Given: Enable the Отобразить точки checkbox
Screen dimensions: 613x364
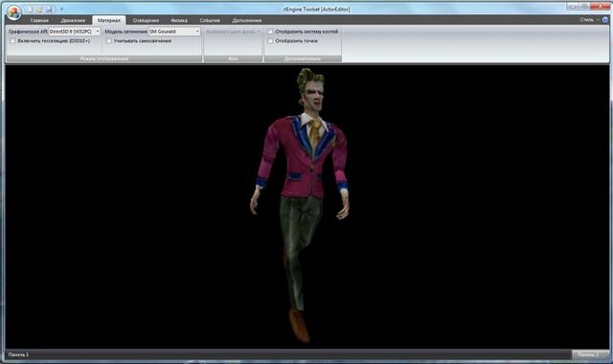Looking at the screenshot, I should click(x=270, y=40).
